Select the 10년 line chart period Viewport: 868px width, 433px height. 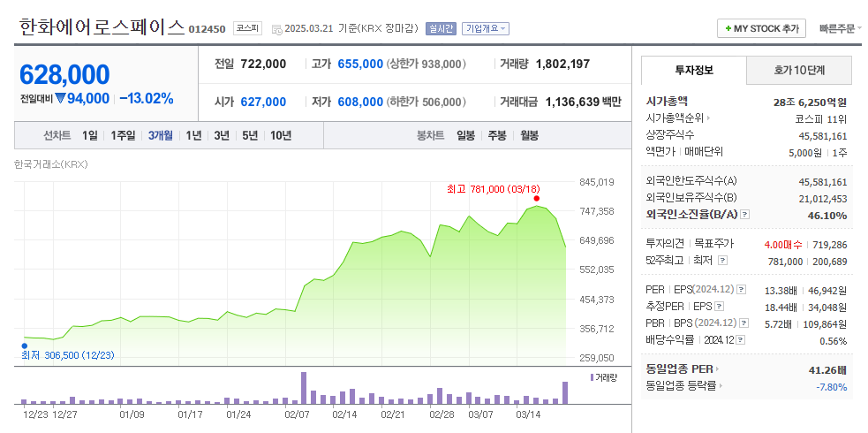click(281, 135)
